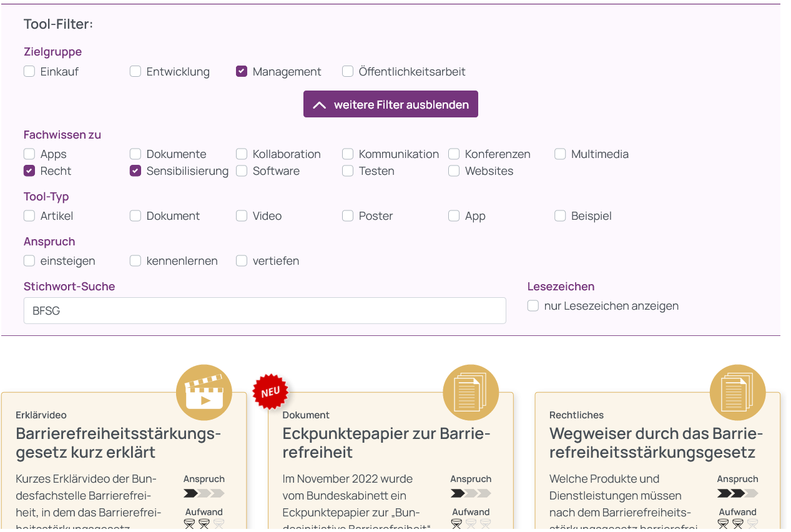Check the Einkauf checkbox
Viewport: 791px width, 532px height.
pyautogui.click(x=29, y=71)
